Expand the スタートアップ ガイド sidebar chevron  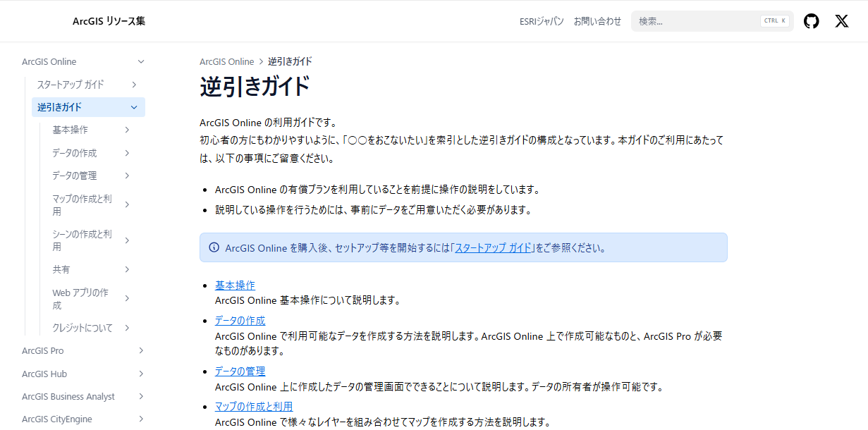pos(134,85)
